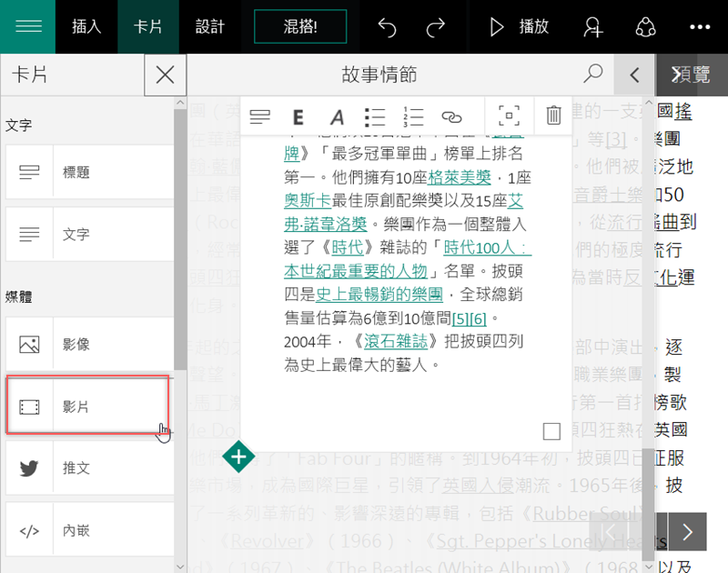Click the redo arrow icon

click(x=436, y=27)
